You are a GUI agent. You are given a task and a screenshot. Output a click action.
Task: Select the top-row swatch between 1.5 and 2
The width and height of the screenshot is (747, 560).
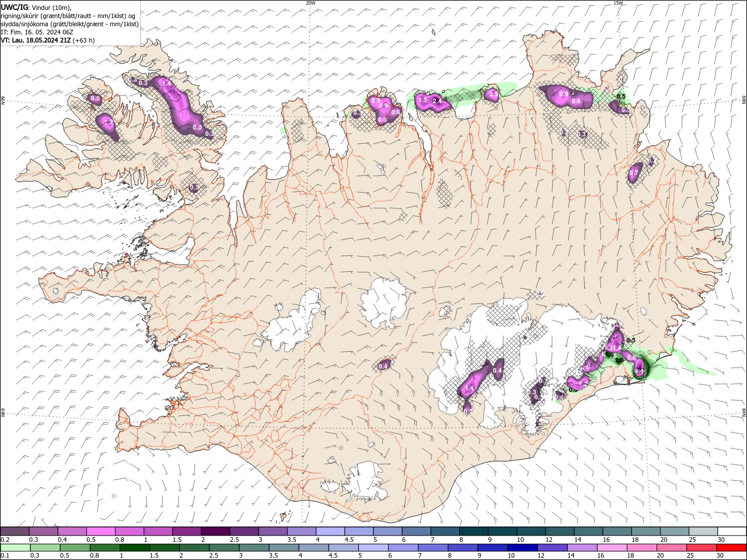[187, 531]
